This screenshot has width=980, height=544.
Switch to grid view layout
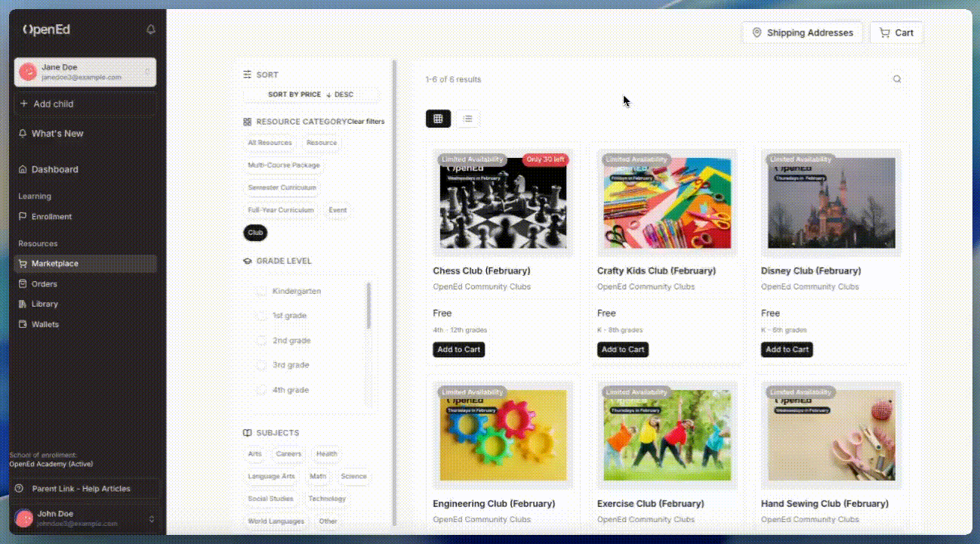click(438, 119)
